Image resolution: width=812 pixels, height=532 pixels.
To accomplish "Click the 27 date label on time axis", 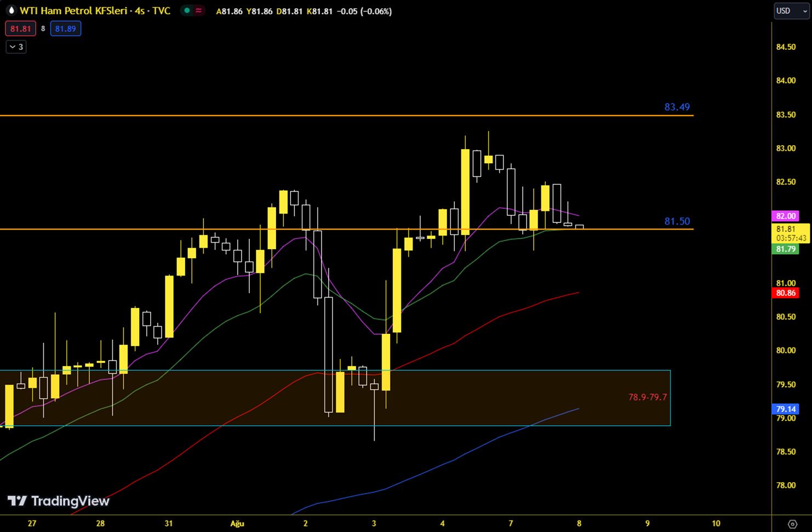I will 32,524.
